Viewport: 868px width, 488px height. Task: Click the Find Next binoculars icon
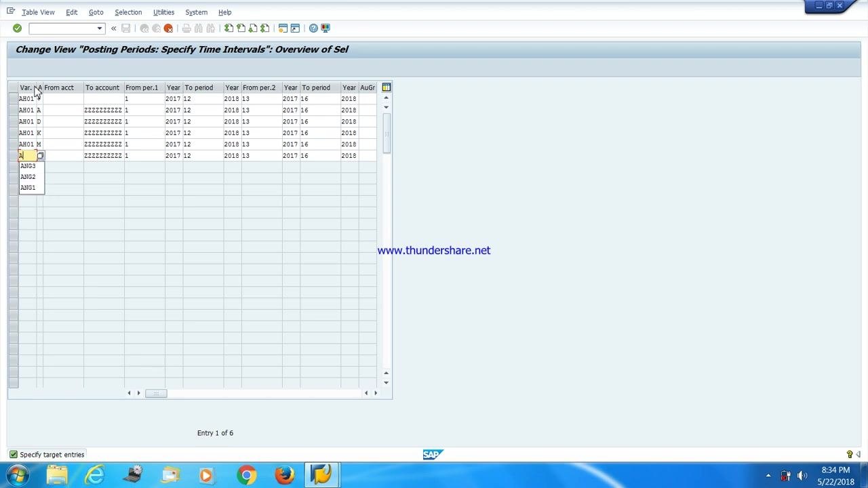[x=211, y=28]
